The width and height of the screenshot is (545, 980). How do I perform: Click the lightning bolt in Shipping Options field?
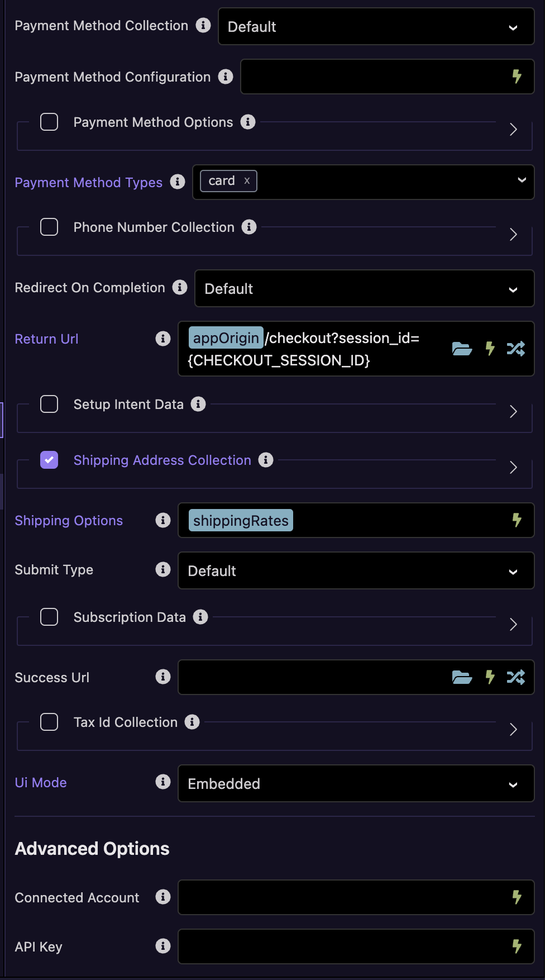517,520
